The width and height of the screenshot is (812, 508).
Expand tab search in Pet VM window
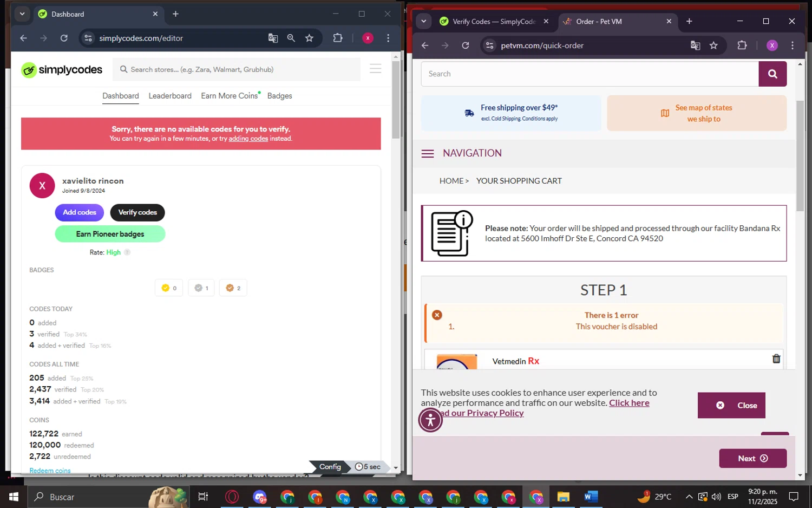coord(424,21)
